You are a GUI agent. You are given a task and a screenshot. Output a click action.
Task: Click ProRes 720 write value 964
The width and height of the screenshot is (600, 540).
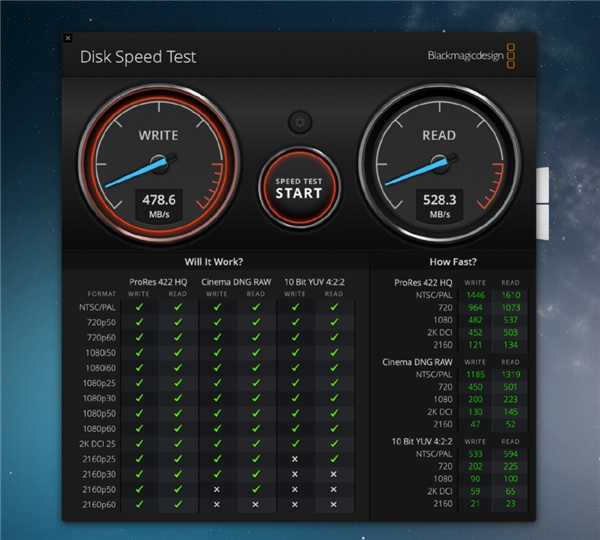tap(475, 308)
